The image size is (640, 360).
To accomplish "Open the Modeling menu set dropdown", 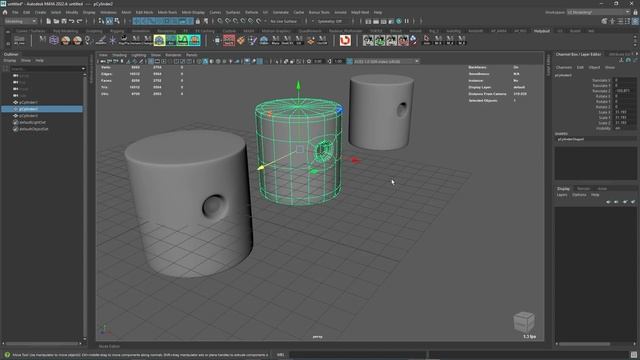I will click(x=20, y=21).
